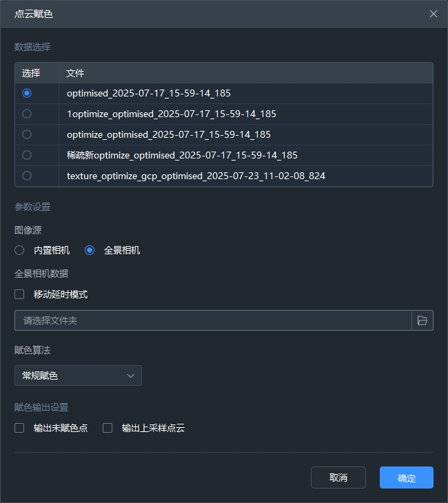The image size is (448, 503).
Task: Select the 1optimize_optimised file radio button
Action: (27, 114)
